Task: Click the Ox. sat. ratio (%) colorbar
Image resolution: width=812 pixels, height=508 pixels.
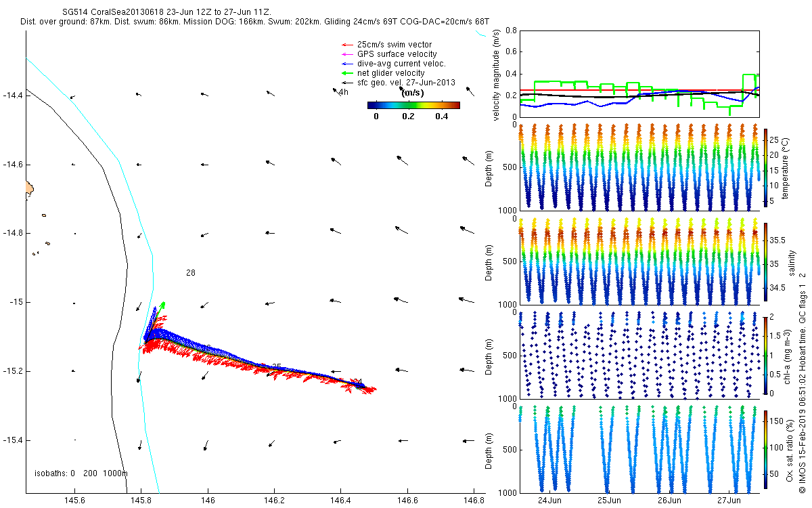Action: click(x=765, y=448)
